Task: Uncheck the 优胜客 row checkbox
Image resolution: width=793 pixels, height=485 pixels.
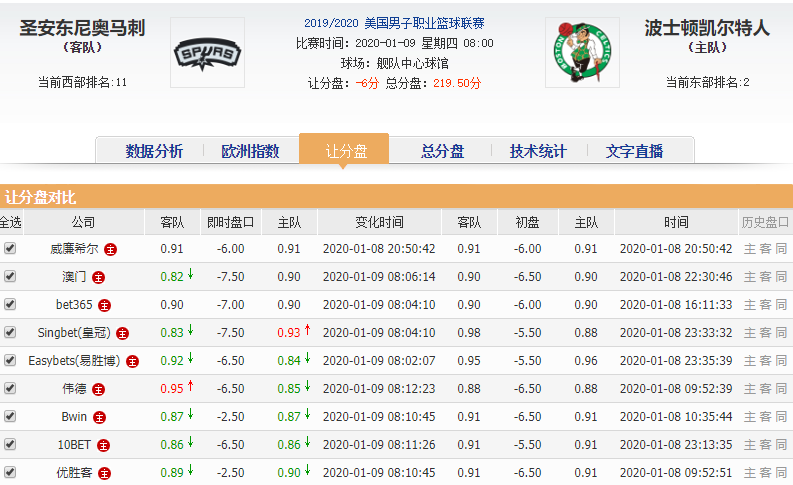Action: (10, 472)
